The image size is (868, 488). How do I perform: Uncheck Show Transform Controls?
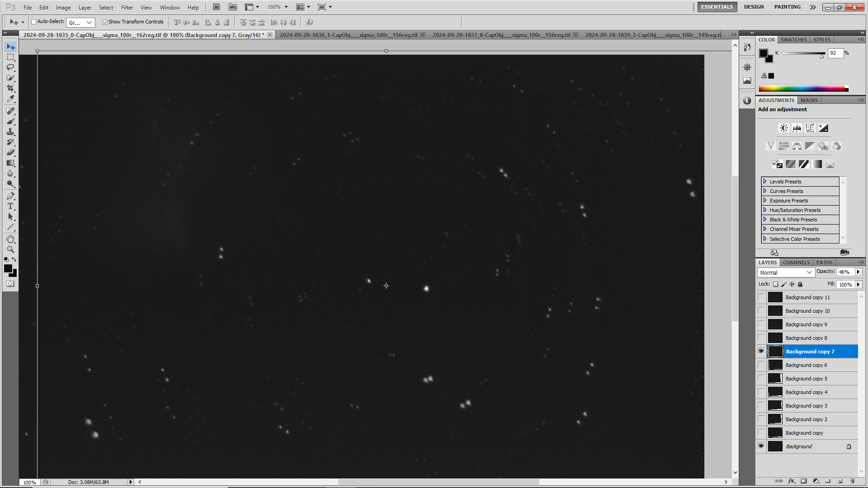click(x=105, y=22)
